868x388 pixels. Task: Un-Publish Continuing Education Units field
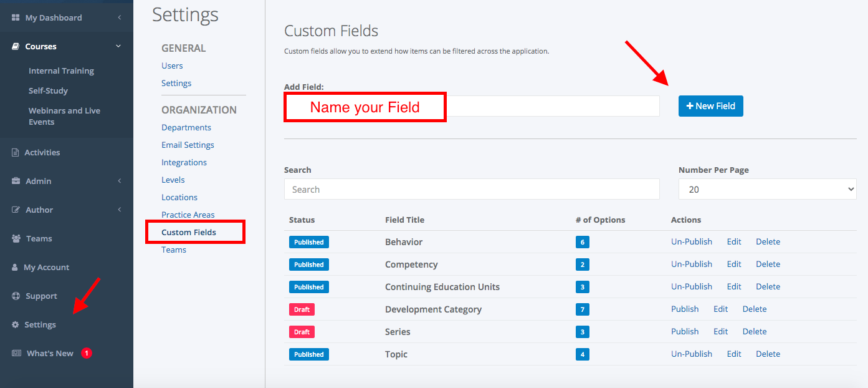(692, 286)
